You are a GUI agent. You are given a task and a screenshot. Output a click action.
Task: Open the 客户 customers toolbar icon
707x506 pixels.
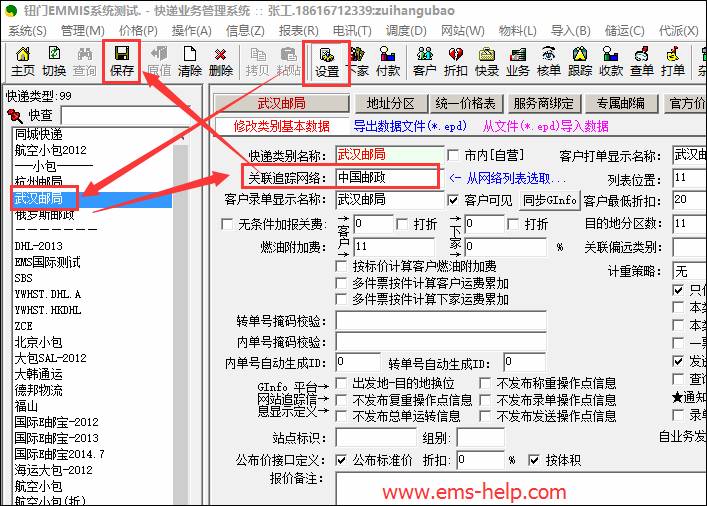[424, 62]
